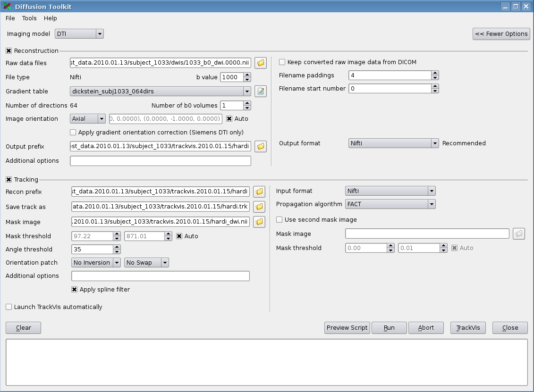This screenshot has height=392, width=534.
Task: Click Diffusion Toolkit title bar app icon
Action: click(x=6, y=7)
